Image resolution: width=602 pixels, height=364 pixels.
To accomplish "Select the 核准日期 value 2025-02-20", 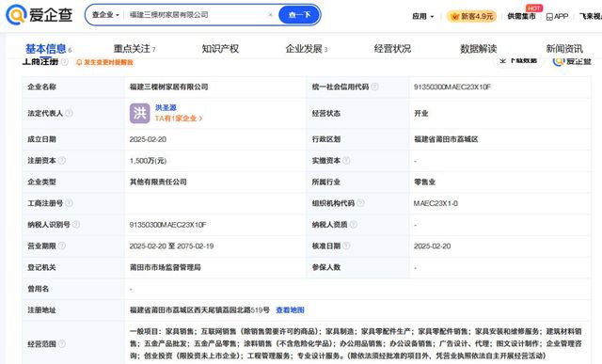I will [433, 246].
